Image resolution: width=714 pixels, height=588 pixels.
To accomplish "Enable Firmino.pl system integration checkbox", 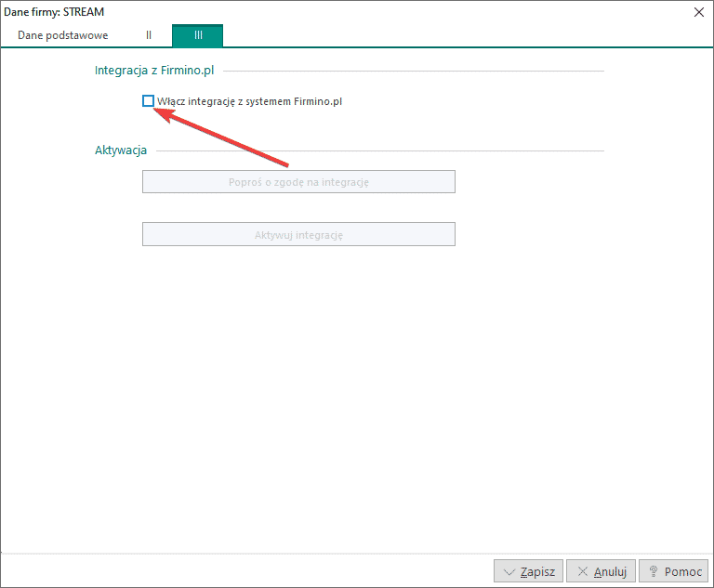I will pos(148,101).
